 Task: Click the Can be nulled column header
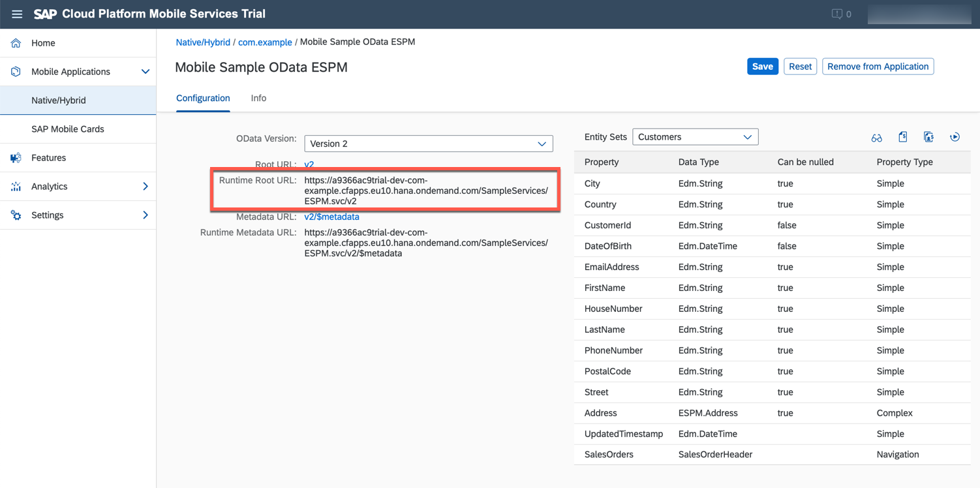click(x=806, y=162)
